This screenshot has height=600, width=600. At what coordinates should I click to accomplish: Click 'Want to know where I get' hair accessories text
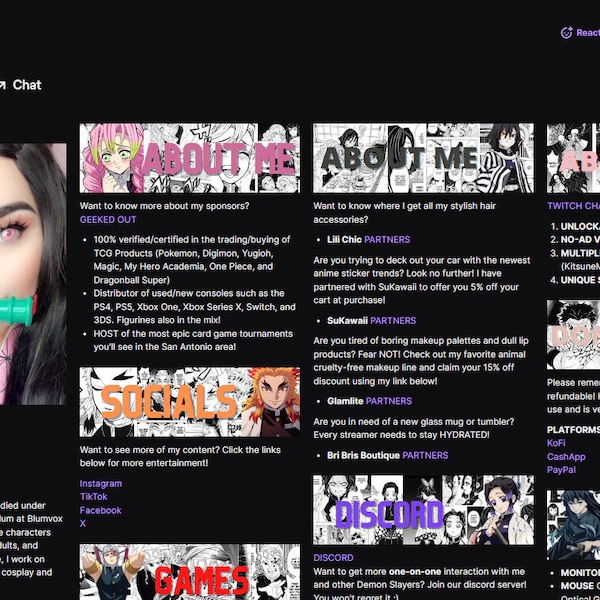point(404,213)
